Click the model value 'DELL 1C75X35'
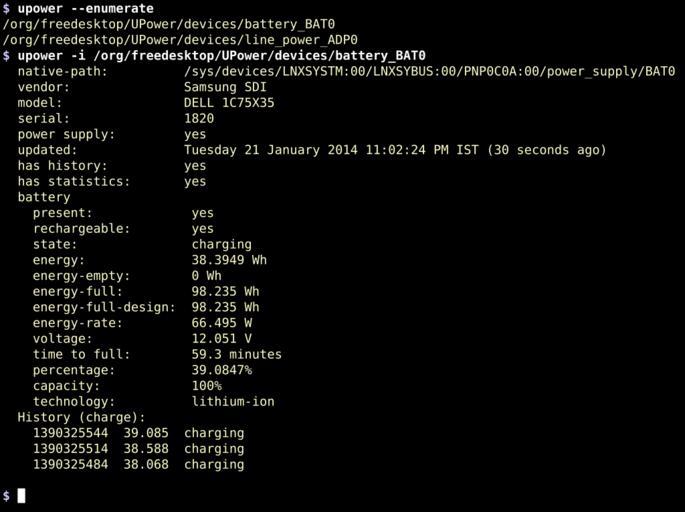This screenshot has width=685, height=512. (x=229, y=103)
